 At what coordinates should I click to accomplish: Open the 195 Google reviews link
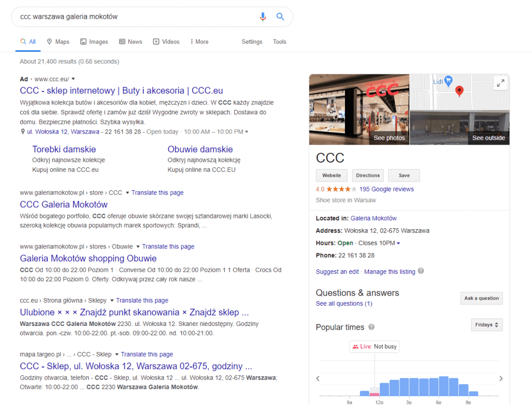pyautogui.click(x=387, y=189)
